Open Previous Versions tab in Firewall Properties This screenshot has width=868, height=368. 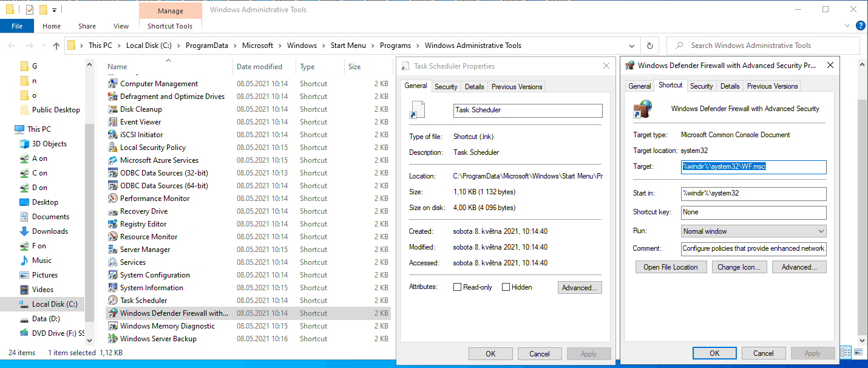pyautogui.click(x=773, y=86)
